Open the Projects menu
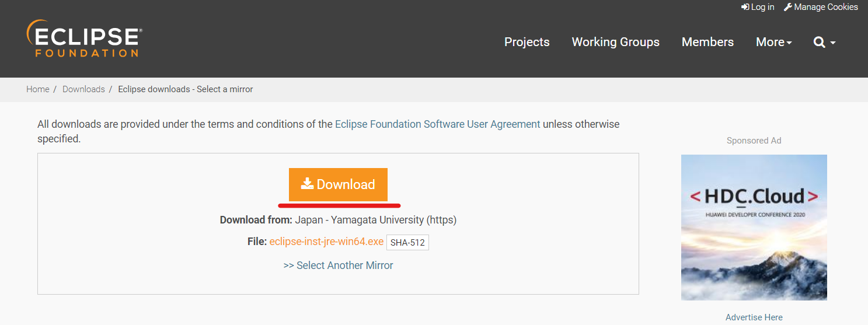Viewport: 868px width, 325px height. point(527,42)
